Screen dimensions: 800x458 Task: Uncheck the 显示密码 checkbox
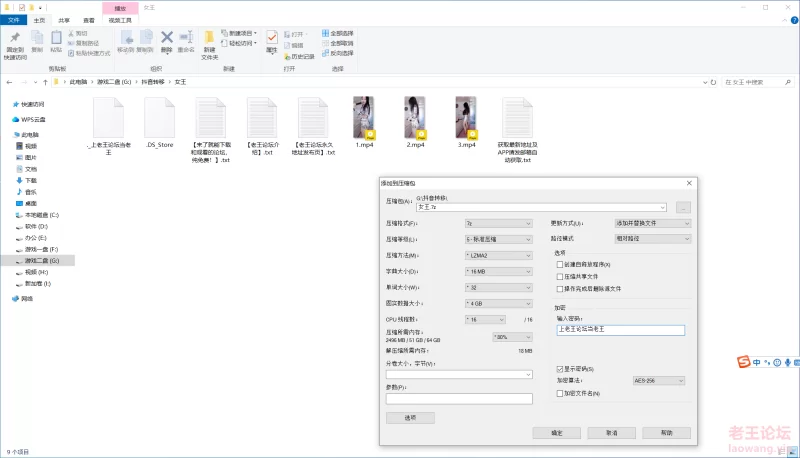pos(560,369)
